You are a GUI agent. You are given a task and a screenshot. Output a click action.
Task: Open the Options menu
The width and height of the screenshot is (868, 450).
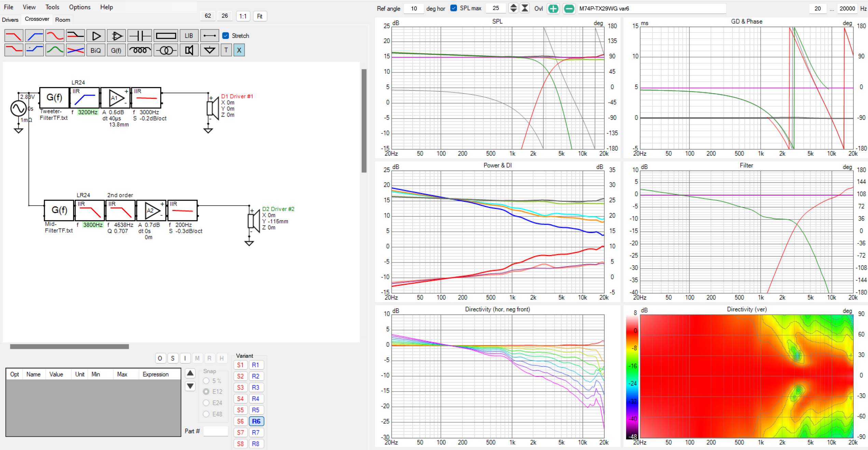(x=80, y=7)
